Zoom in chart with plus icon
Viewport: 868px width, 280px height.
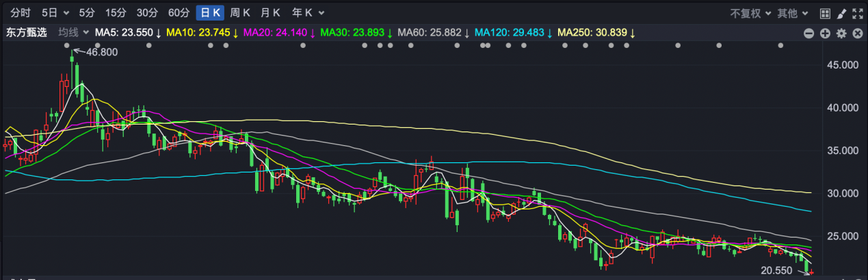[825, 33]
